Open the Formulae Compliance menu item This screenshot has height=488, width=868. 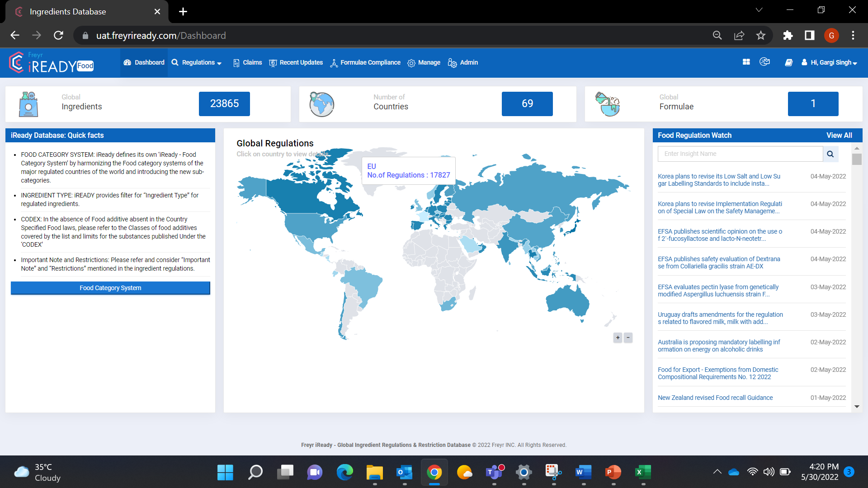[x=365, y=62]
